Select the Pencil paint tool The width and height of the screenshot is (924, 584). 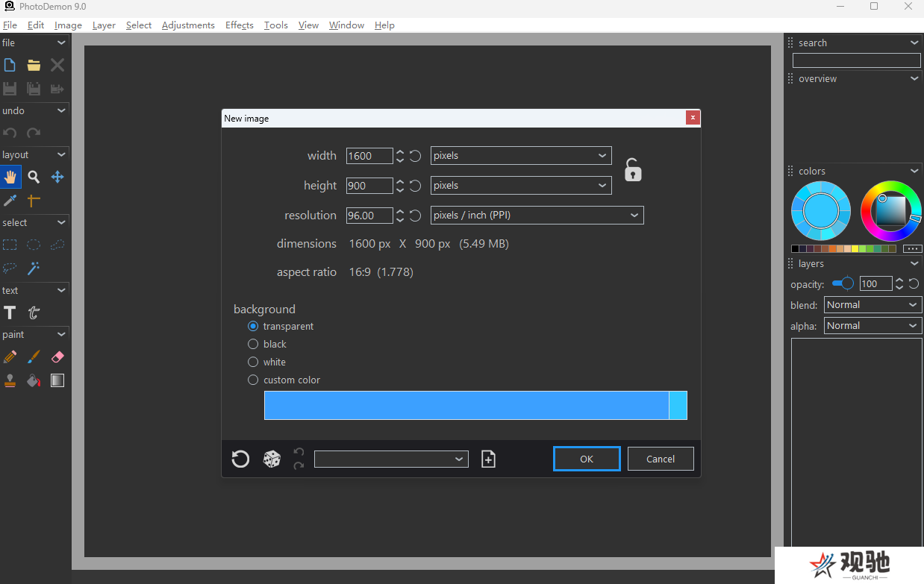coord(10,357)
